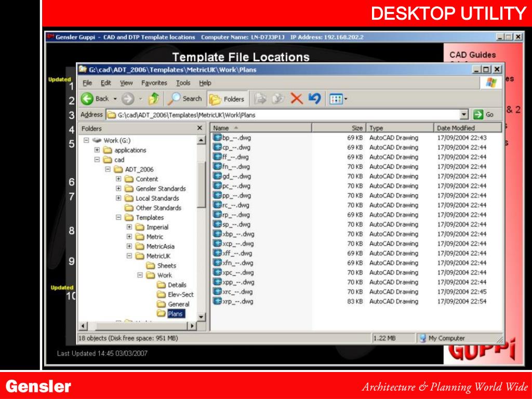Select the Sheets folder in tree
Image resolution: width=532 pixels, height=399 pixels.
tap(166, 265)
